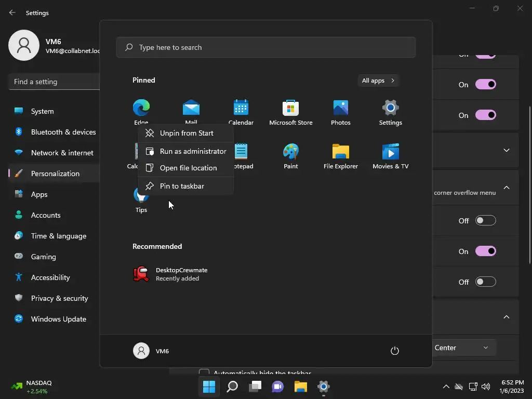The image size is (532, 399).
Task: Open the Settings pinned app icon
Action: 391,112
